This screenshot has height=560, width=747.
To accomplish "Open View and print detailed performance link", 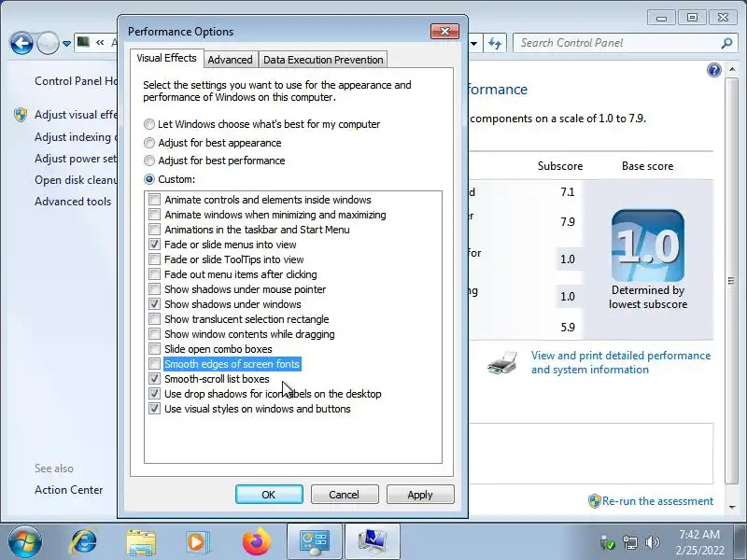I will pos(621,362).
